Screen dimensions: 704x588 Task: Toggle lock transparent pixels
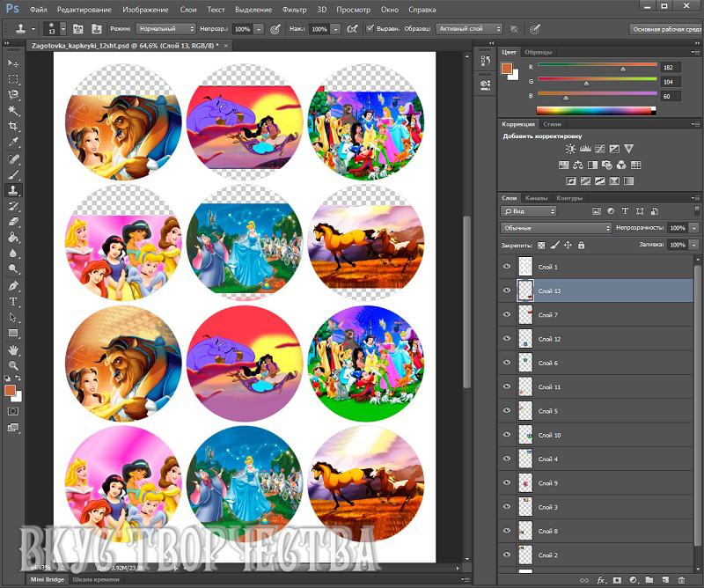pyautogui.click(x=541, y=246)
